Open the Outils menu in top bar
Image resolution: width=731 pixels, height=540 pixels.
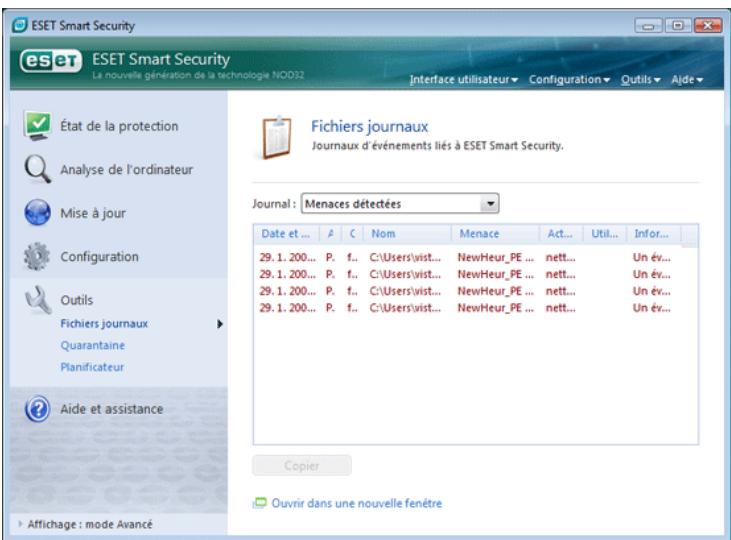coord(640,80)
